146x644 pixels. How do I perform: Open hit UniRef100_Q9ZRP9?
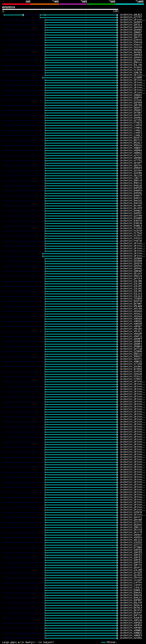[131, 22]
